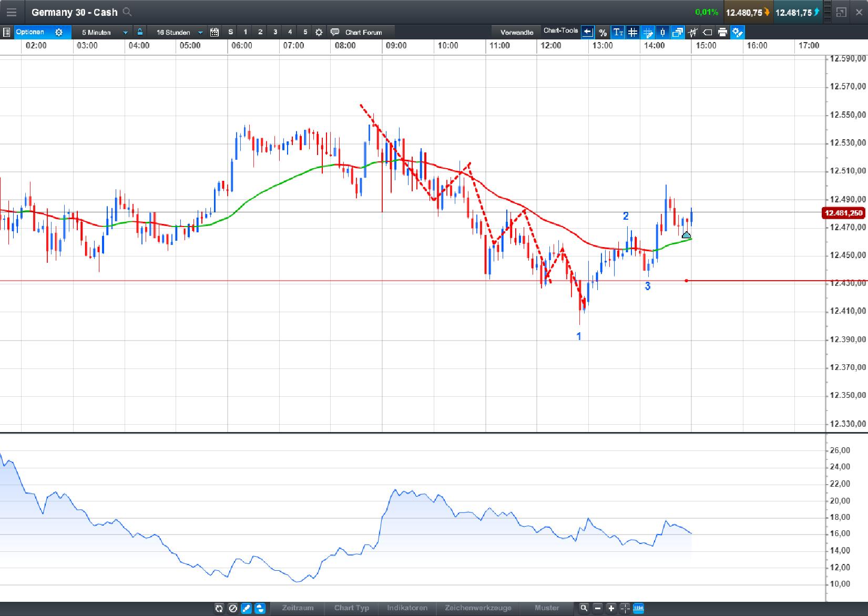Open the Indikatoren menu

click(x=407, y=608)
